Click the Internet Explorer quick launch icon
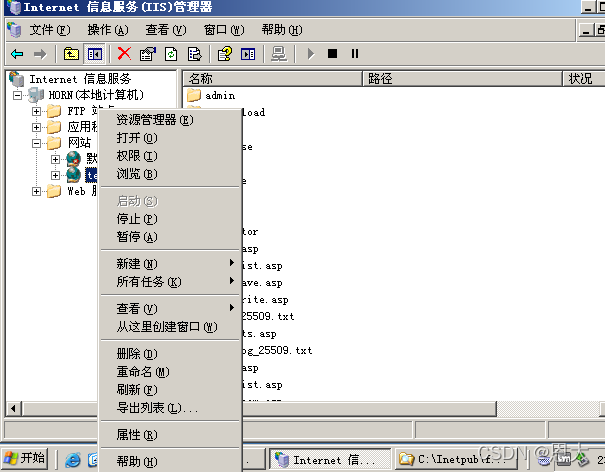605x472 pixels. 73,459
